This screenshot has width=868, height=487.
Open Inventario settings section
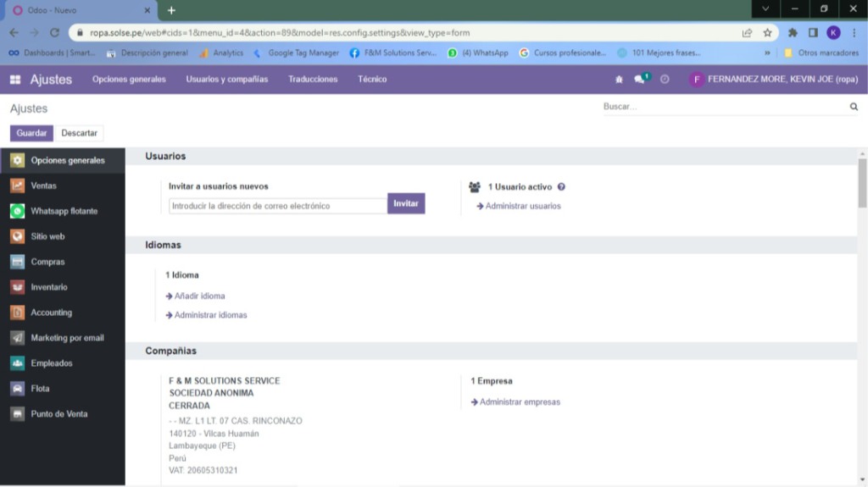[63, 287]
